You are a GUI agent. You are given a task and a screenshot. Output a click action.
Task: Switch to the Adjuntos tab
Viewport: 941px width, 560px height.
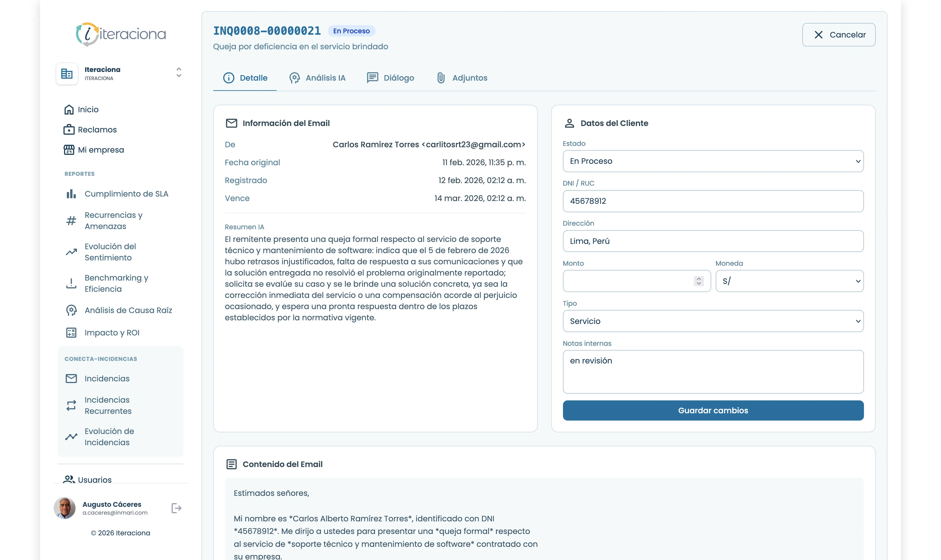(x=462, y=78)
